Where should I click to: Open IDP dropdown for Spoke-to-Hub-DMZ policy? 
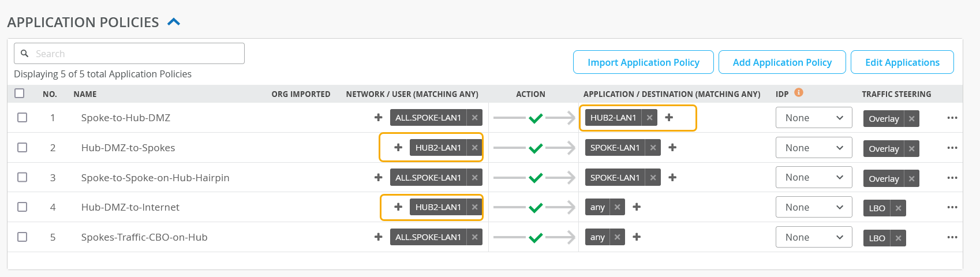813,118
